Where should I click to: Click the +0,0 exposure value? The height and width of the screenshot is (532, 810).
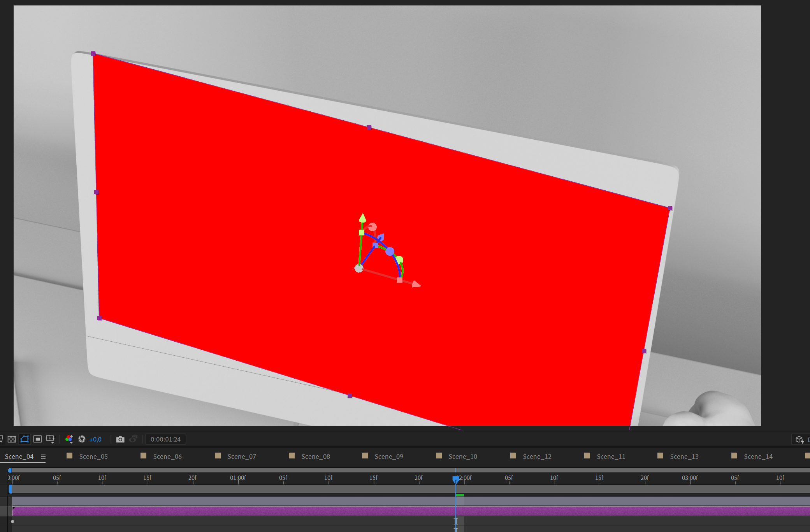(x=95, y=439)
